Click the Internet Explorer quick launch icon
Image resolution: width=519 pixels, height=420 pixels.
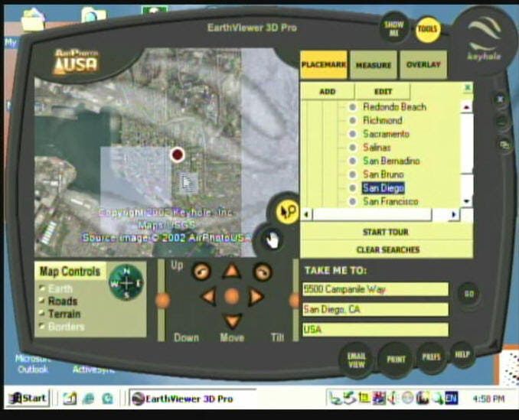click(88, 399)
